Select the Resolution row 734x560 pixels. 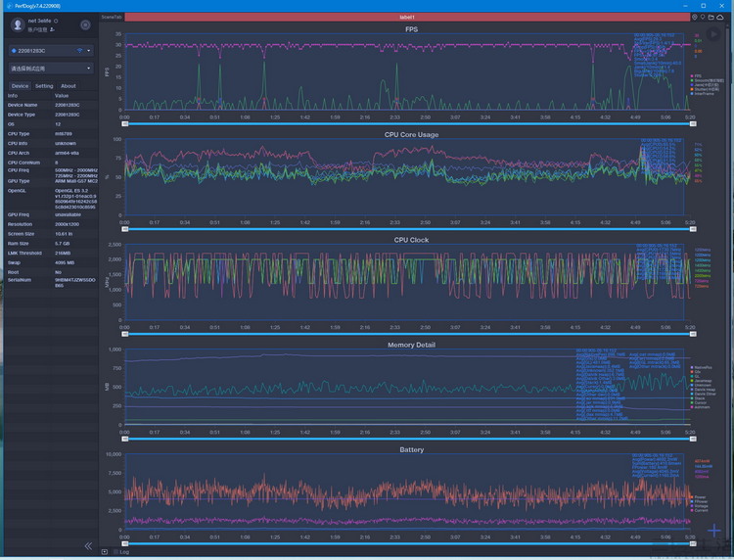click(x=52, y=224)
